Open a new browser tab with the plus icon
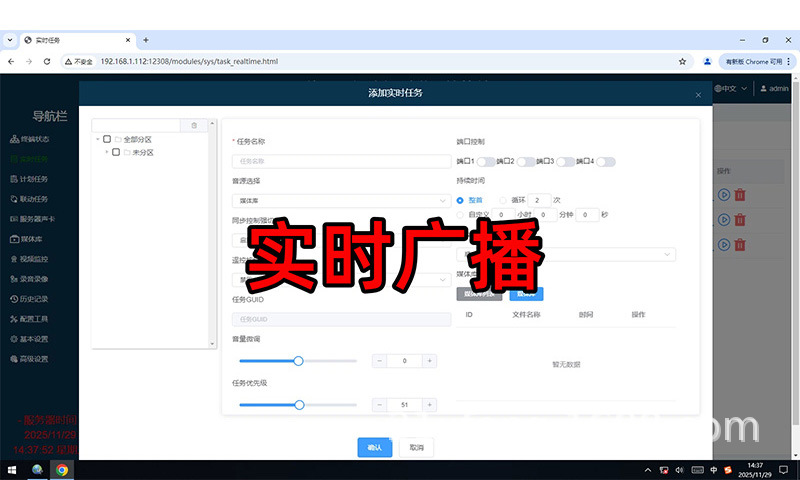Image resolution: width=800 pixels, height=480 pixels. click(146, 40)
